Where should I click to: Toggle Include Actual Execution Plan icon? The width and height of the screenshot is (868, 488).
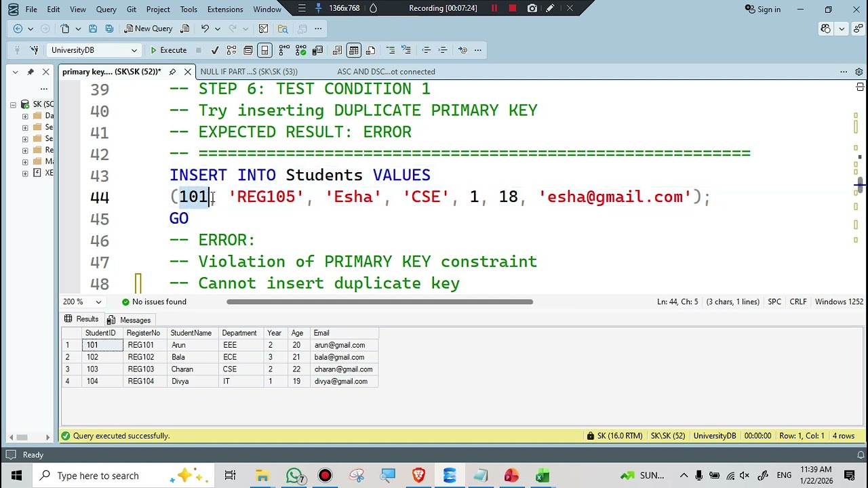tap(284, 50)
